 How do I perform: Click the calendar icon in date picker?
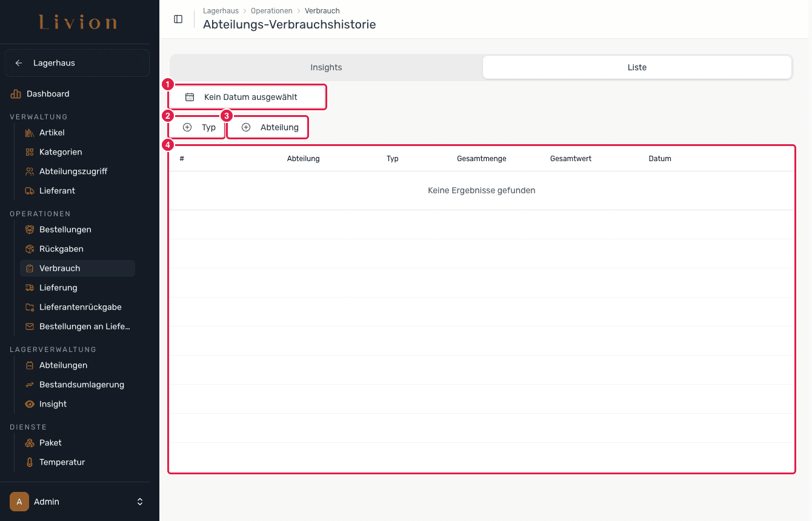190,97
